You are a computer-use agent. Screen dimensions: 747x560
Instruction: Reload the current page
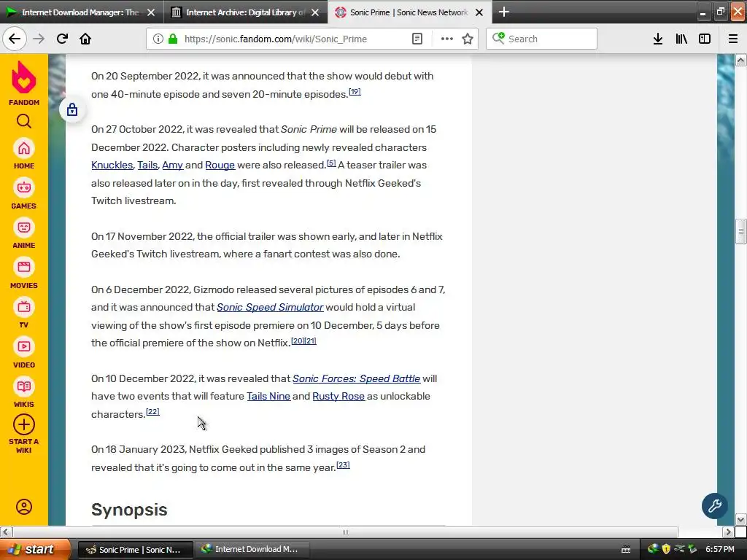click(x=62, y=39)
